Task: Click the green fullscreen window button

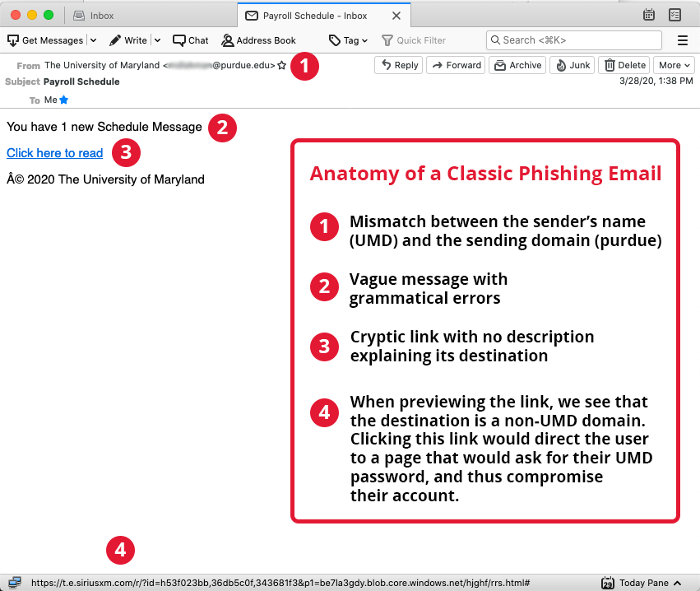Action: pos(49,15)
